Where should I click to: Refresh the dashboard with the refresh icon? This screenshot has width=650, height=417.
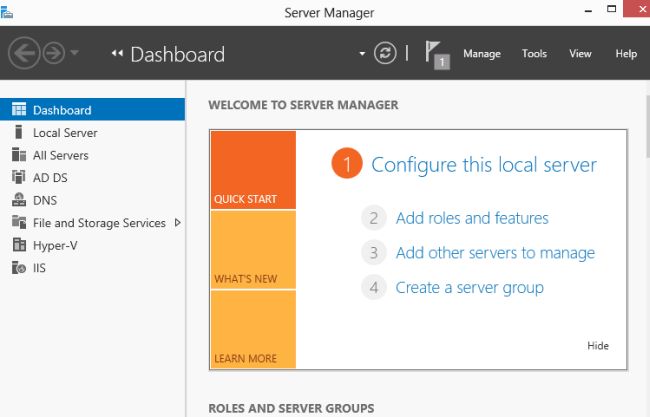coord(385,54)
